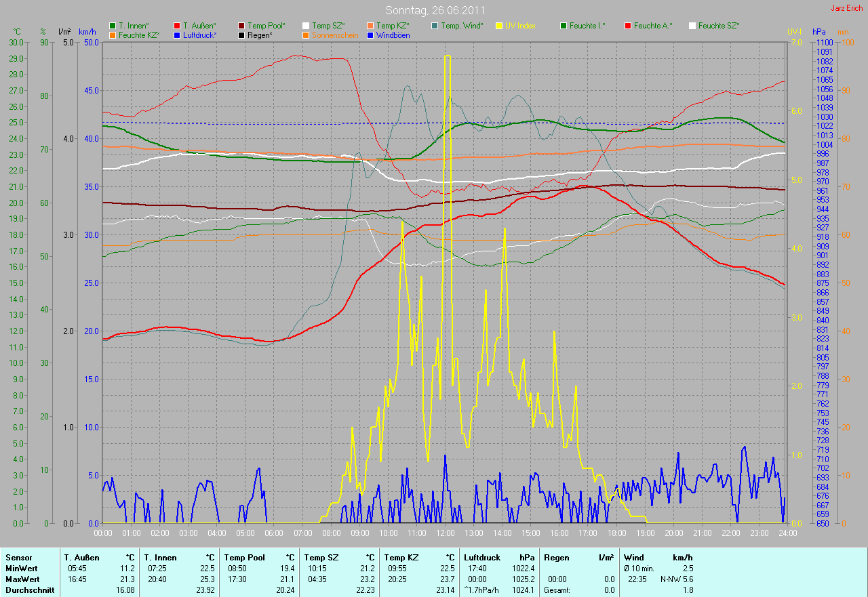Select the orange Temp KZ legend marker
The height and width of the screenshot is (597, 868).
click(x=370, y=26)
